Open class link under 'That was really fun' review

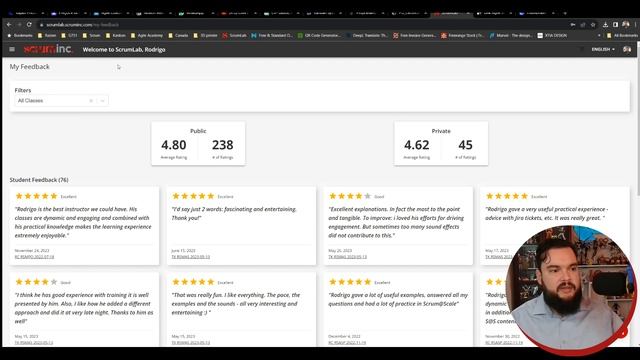[x=191, y=342]
